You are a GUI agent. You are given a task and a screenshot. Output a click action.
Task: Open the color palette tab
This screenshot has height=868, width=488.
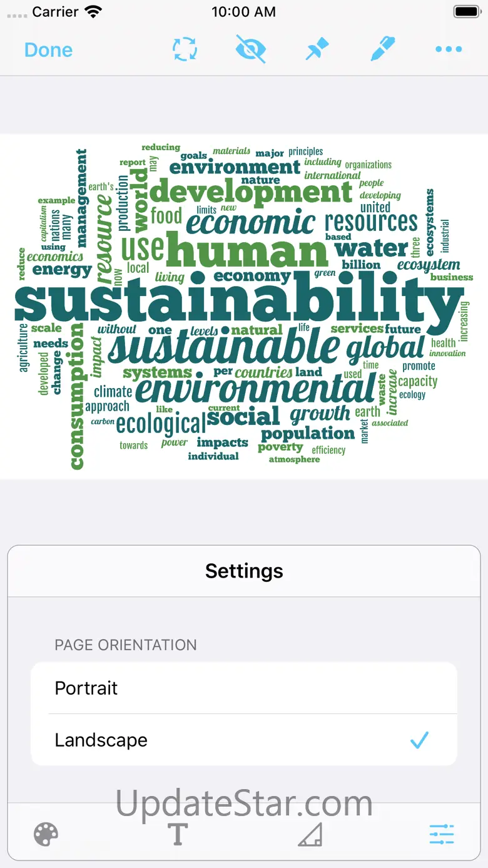tap(46, 834)
